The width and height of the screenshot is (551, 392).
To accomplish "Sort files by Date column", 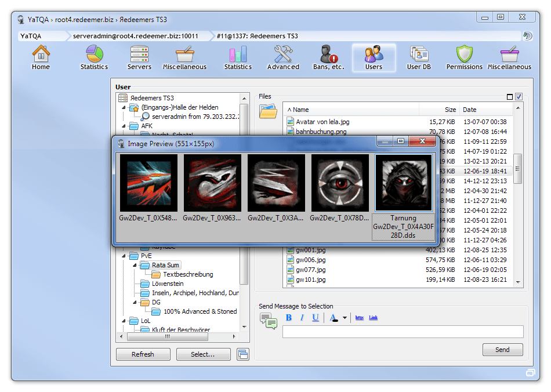I will pyautogui.click(x=487, y=110).
